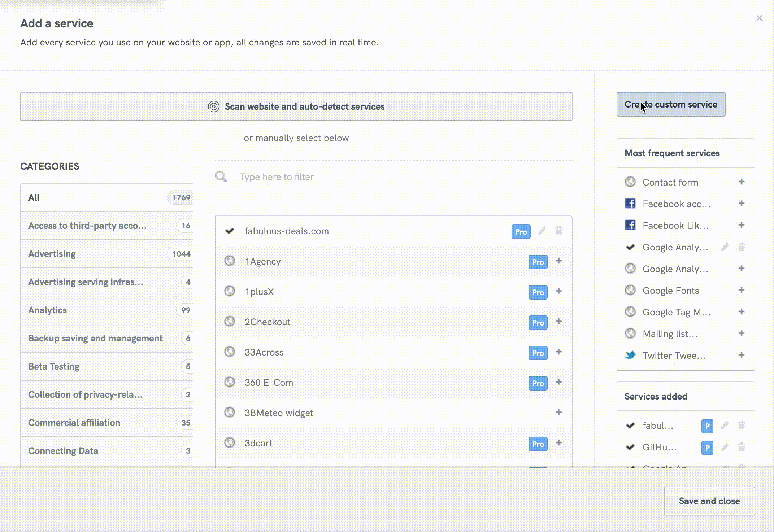774x532 pixels.
Task: Click the Twitter bird icon beside Twitter Tweet
Action: coord(630,355)
